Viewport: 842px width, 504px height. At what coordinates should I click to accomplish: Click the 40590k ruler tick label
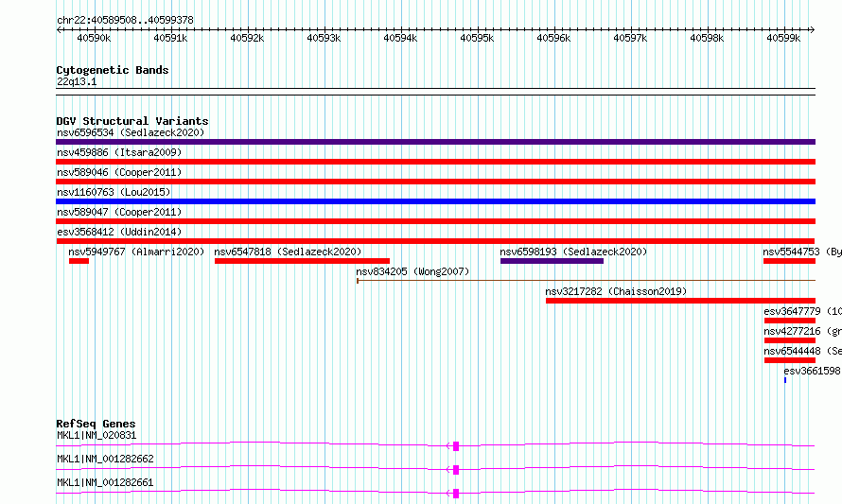pos(94,38)
